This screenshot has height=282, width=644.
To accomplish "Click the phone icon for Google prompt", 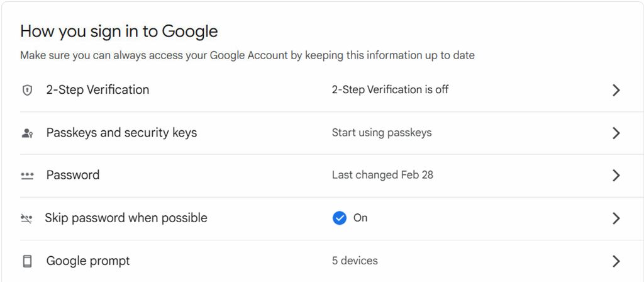I will tap(27, 261).
